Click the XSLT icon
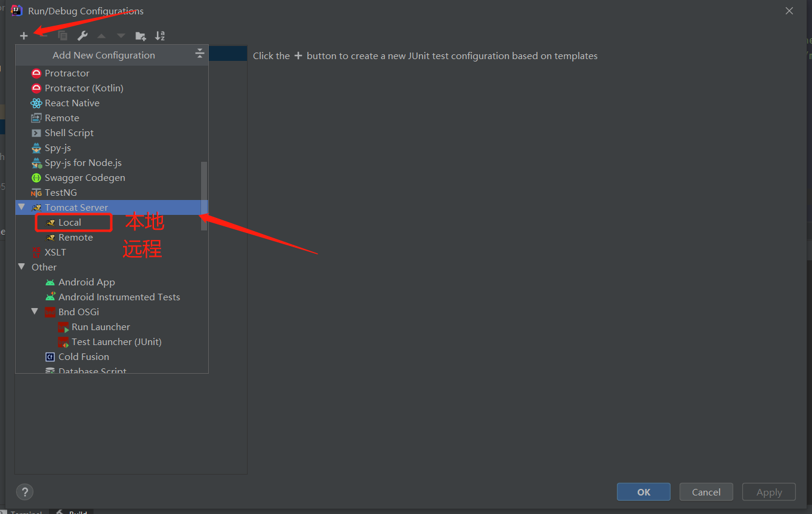This screenshot has width=812, height=514. pyautogui.click(x=36, y=252)
